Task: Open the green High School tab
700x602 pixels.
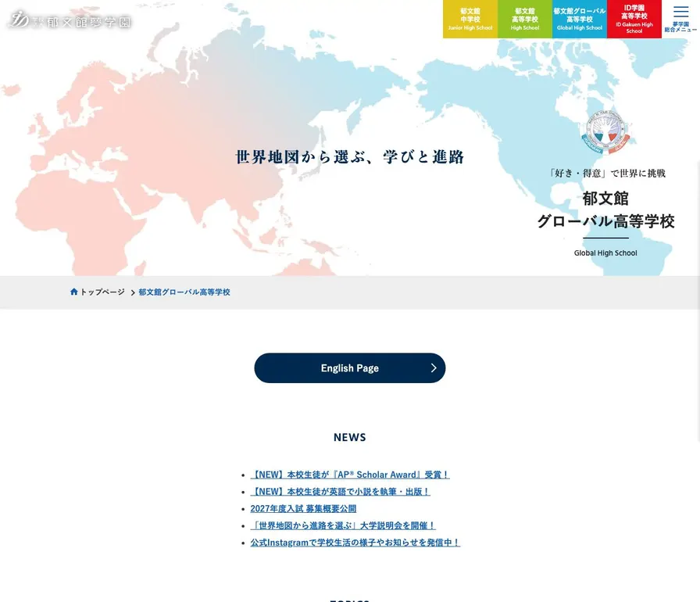Action: [x=525, y=20]
